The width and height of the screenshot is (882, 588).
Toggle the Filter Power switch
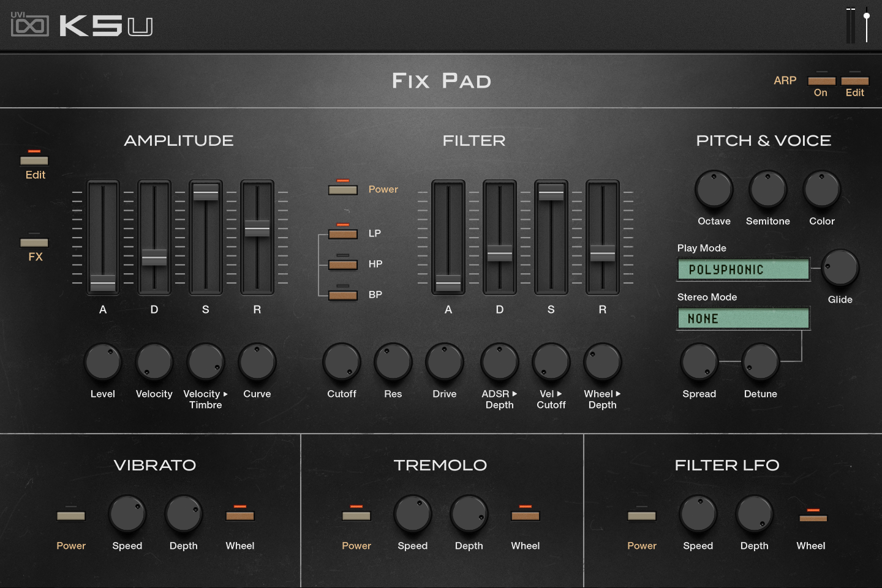coord(342,189)
